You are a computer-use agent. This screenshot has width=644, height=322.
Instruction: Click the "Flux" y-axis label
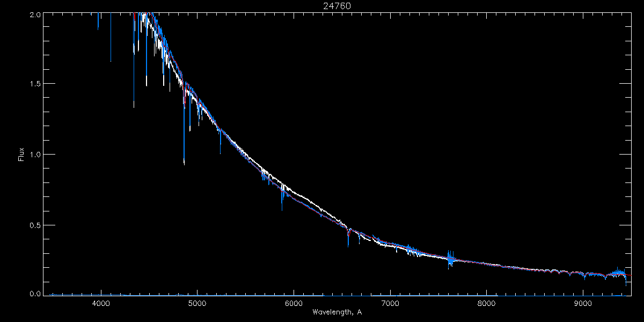pyautogui.click(x=21, y=154)
